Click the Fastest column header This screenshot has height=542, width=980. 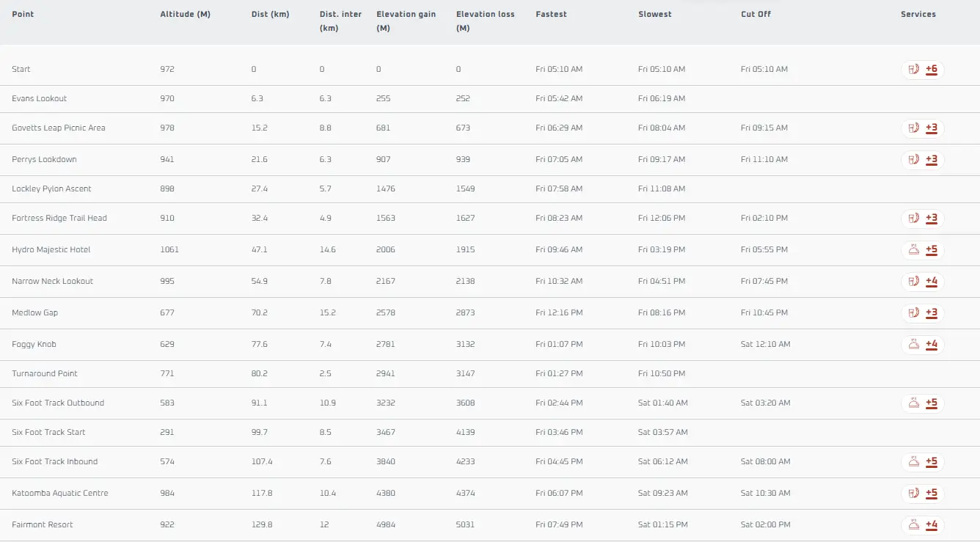pos(551,14)
